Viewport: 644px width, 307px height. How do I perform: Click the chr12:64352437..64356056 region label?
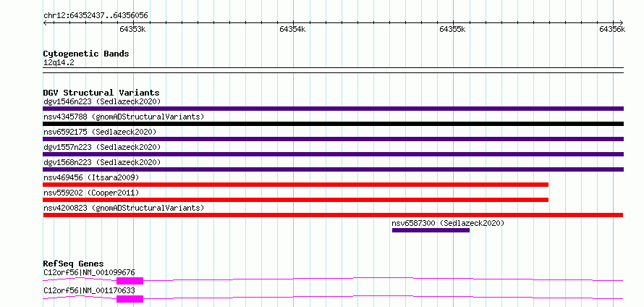click(96, 16)
